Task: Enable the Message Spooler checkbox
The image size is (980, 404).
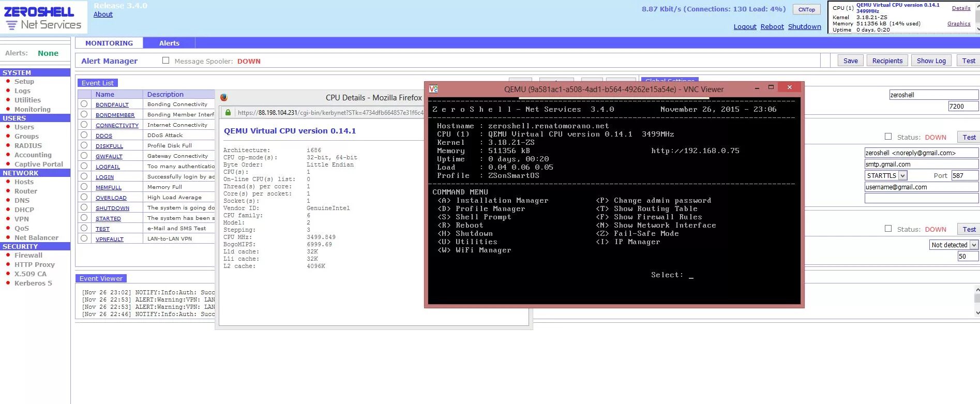Action: pos(166,61)
